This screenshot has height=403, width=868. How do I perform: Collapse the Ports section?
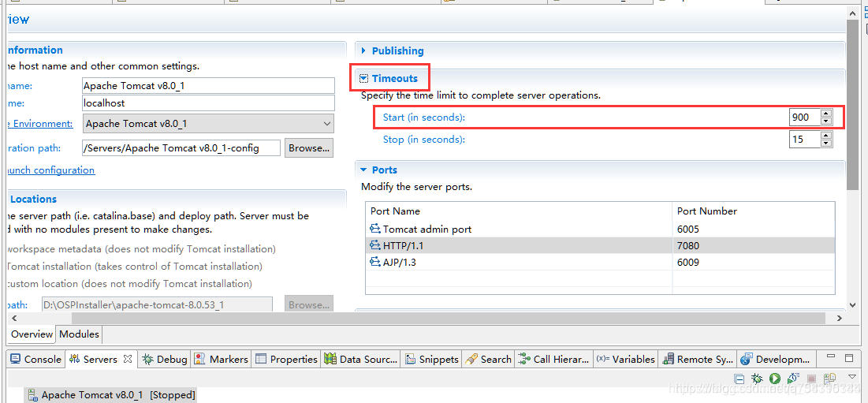tap(363, 170)
